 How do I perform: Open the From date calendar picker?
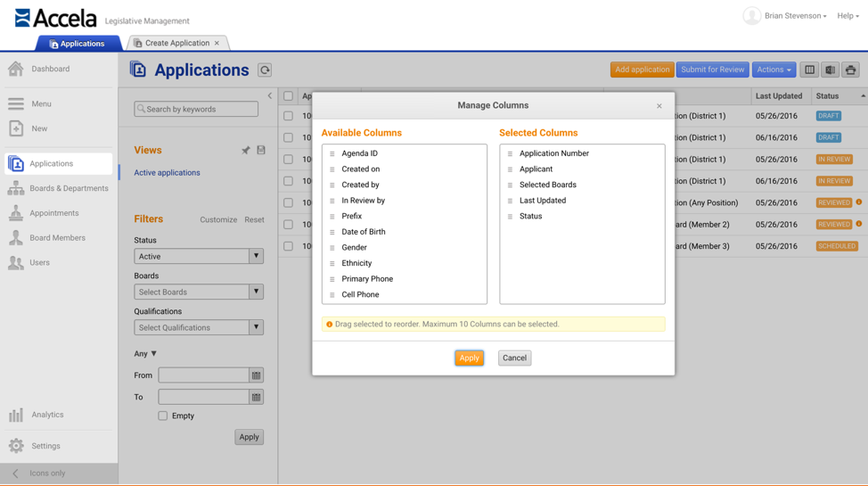256,375
